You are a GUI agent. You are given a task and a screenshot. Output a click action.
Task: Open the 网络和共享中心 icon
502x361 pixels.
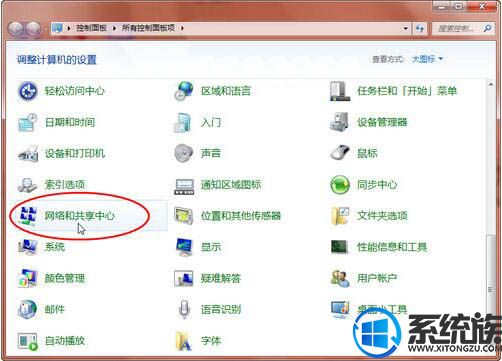[x=28, y=216]
